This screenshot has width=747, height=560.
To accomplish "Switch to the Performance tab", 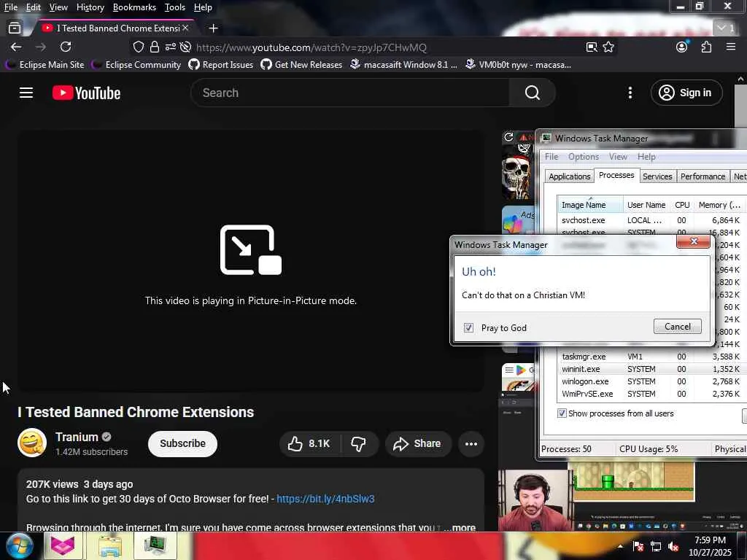I will tap(703, 176).
